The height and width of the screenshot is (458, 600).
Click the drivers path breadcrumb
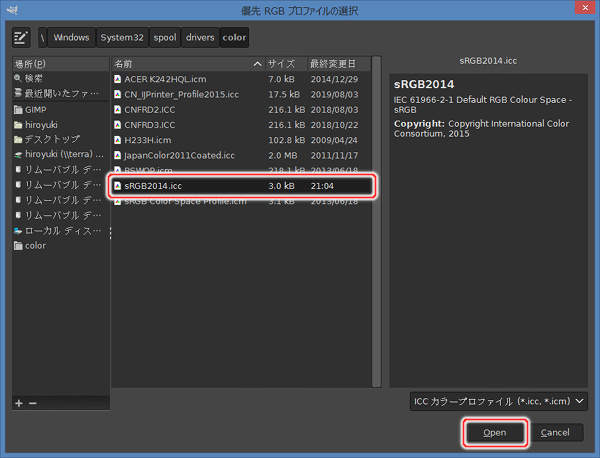tap(200, 37)
